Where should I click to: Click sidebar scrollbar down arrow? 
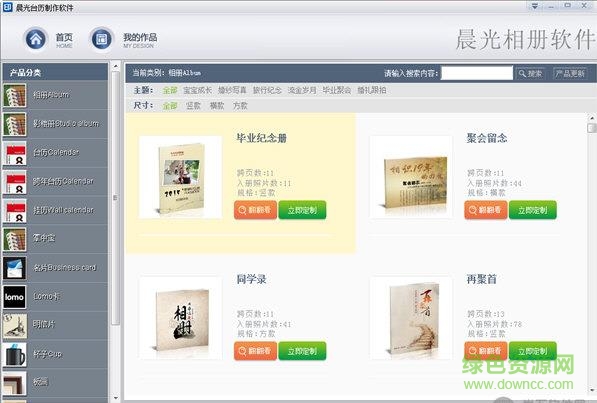pyautogui.click(x=116, y=398)
